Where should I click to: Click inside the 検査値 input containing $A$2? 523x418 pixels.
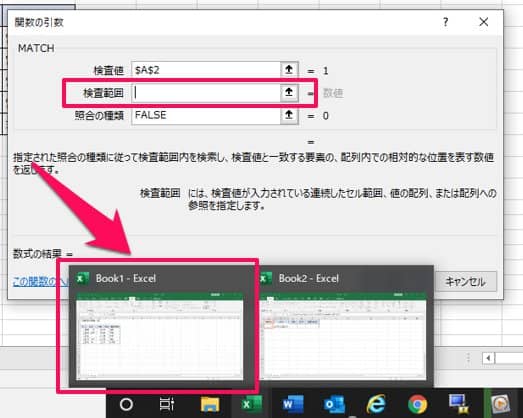coord(206,70)
